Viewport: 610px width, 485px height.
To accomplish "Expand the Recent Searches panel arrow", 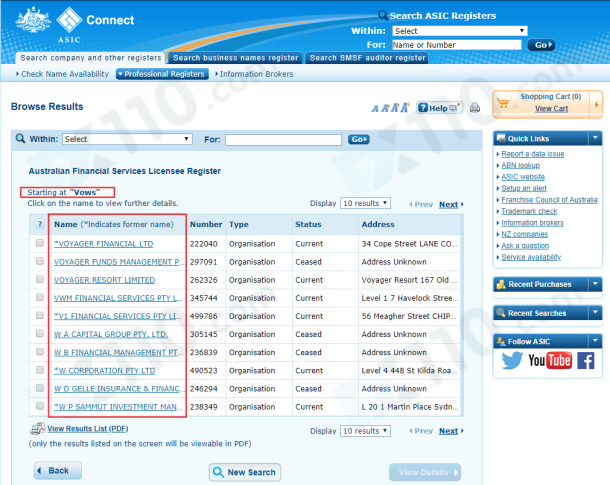I will [x=595, y=313].
